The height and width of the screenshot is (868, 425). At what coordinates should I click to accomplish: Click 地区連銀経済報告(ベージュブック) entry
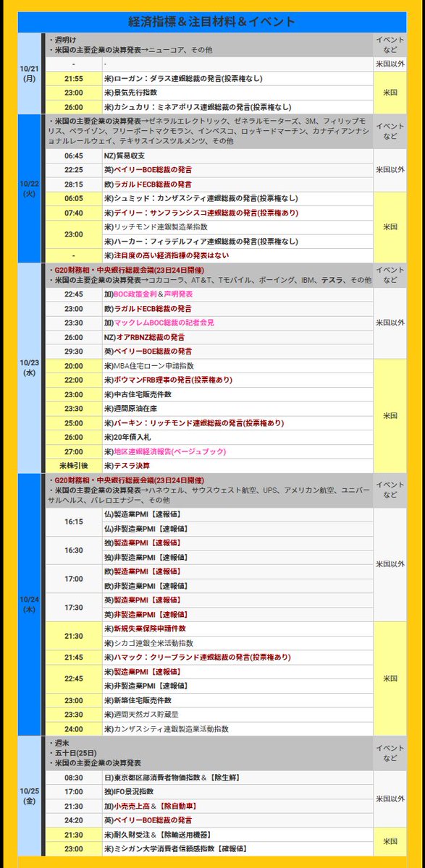(237, 451)
